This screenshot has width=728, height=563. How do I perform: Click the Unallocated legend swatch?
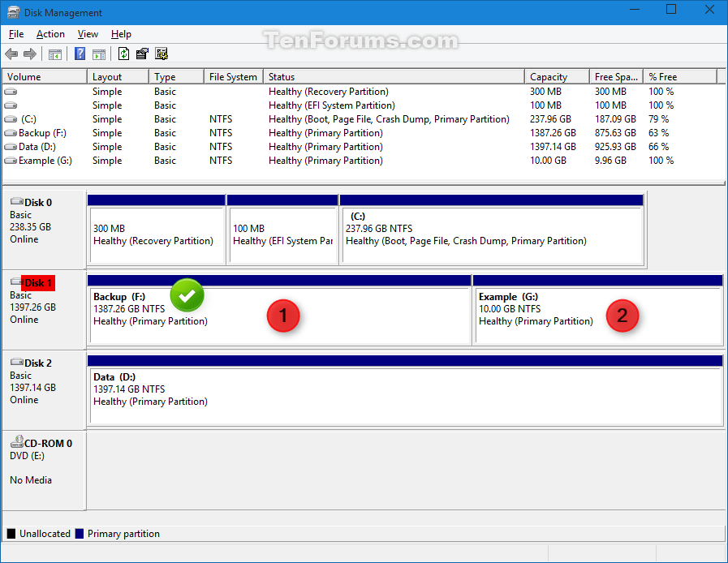[x=11, y=533]
